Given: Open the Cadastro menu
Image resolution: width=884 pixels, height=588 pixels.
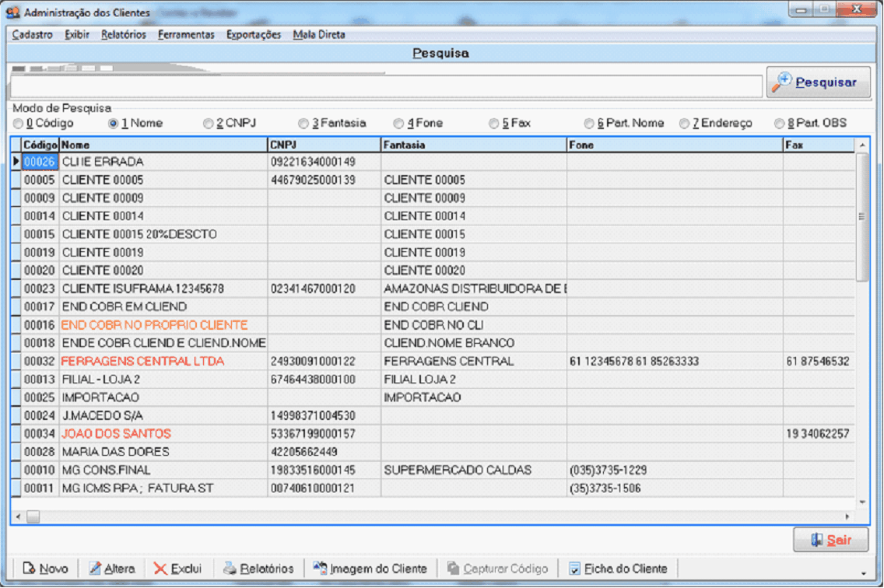Looking at the screenshot, I should 33,34.
